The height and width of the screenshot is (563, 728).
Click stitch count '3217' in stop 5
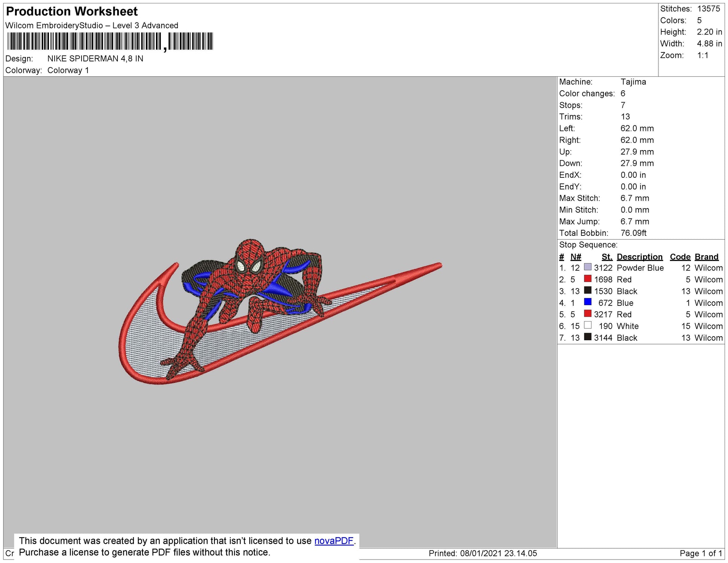tap(603, 314)
